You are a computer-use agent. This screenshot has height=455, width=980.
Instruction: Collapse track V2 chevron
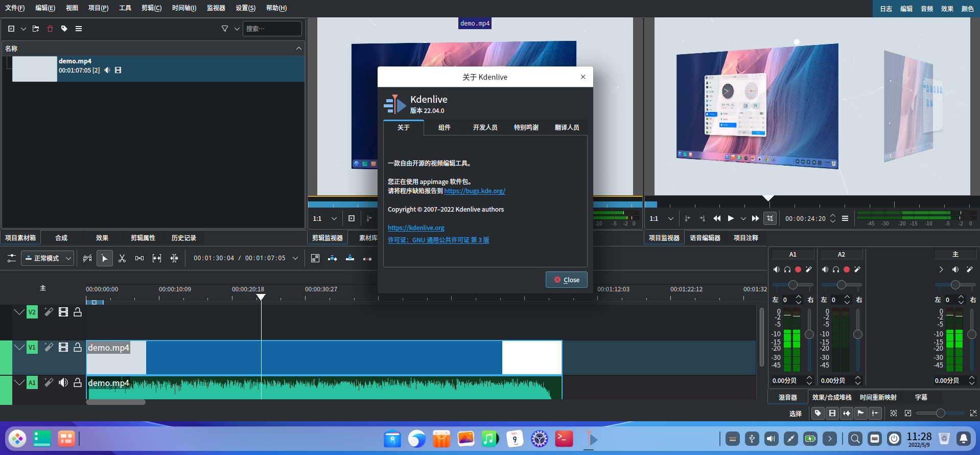[19, 312]
